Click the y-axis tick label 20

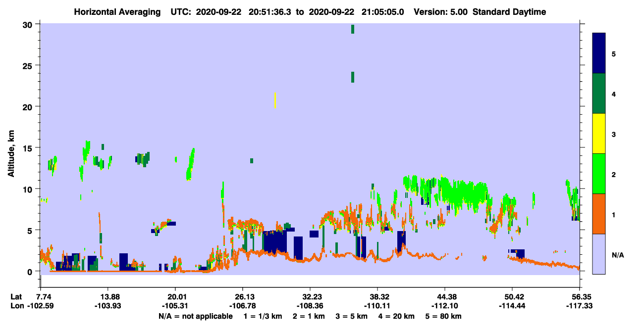pyautogui.click(x=29, y=106)
